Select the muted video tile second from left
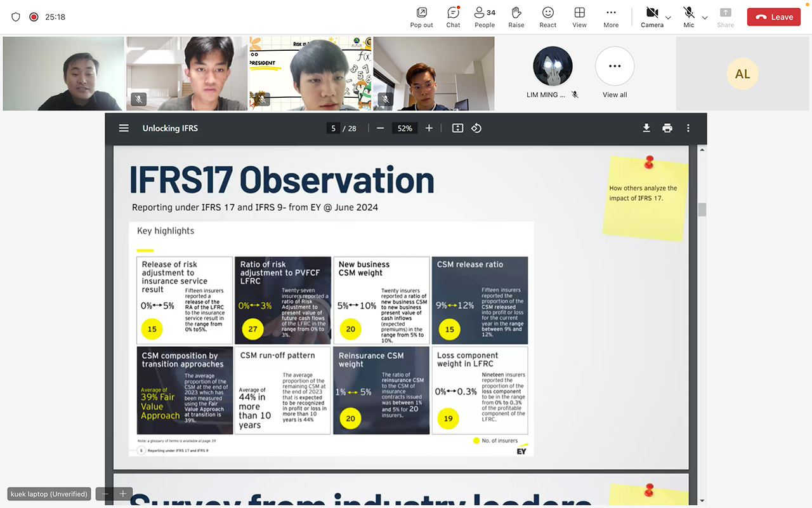Screen dimensions: 812x508 (x=187, y=74)
